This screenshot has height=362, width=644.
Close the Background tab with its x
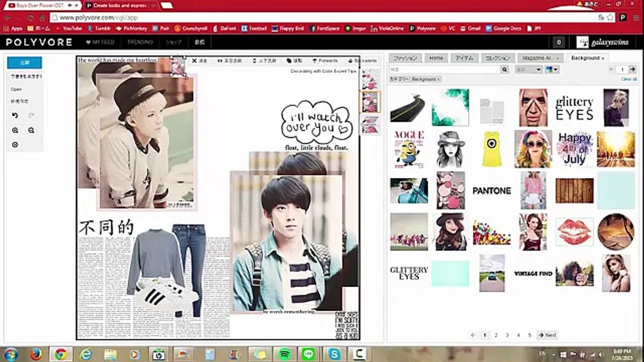pos(603,58)
